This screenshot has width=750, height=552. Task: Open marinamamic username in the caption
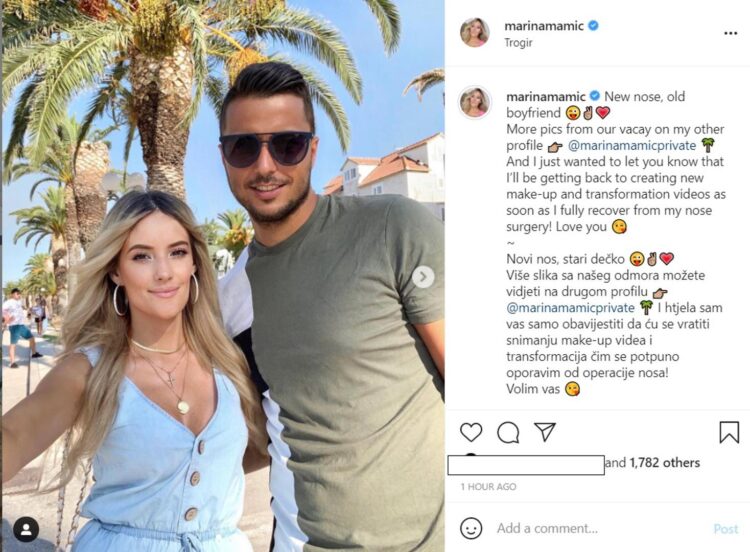(546, 97)
